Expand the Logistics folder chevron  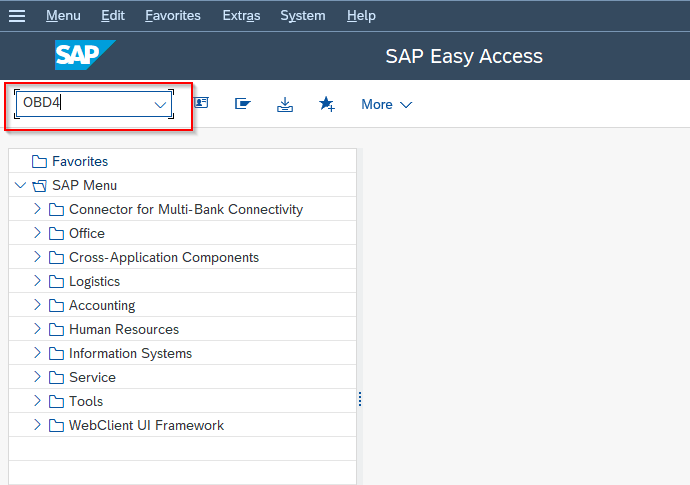click(37, 281)
